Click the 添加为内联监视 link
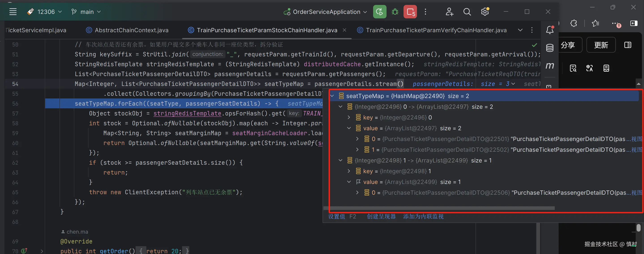Screen dimensions: 644x254 [x=423, y=216]
